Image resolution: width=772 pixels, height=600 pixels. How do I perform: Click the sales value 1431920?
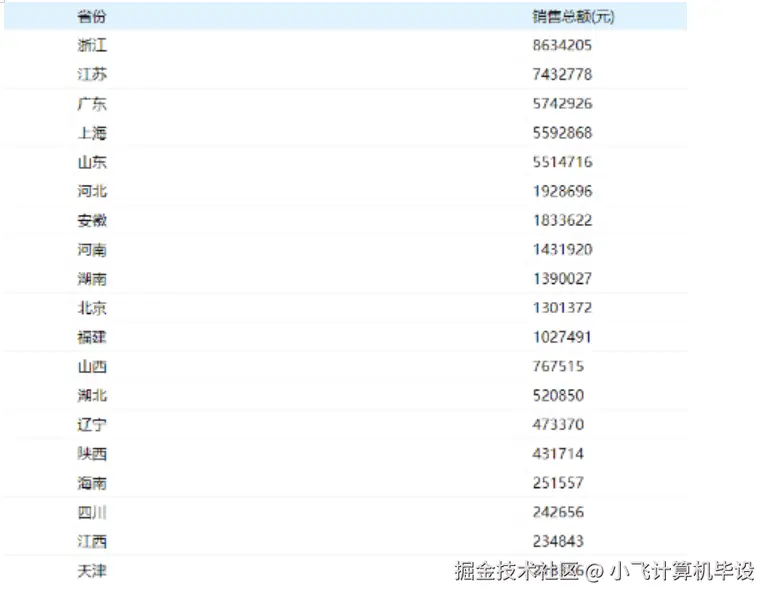[x=562, y=250]
